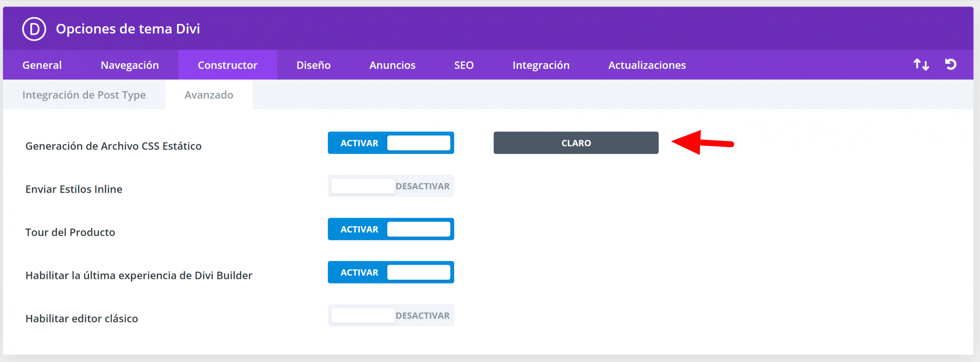The height and width of the screenshot is (362, 980).
Task: Toggle the Tour del Producto switch
Action: click(391, 229)
